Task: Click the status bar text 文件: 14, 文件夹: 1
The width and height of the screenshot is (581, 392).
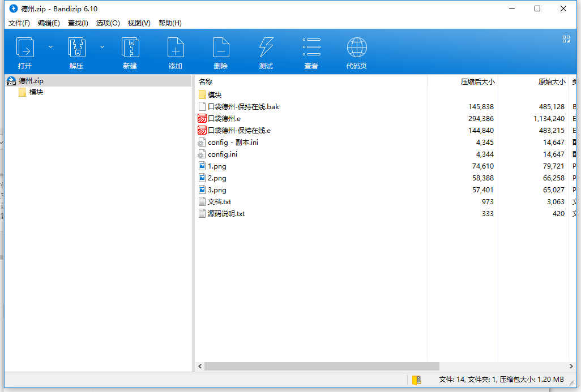Action: (468, 380)
